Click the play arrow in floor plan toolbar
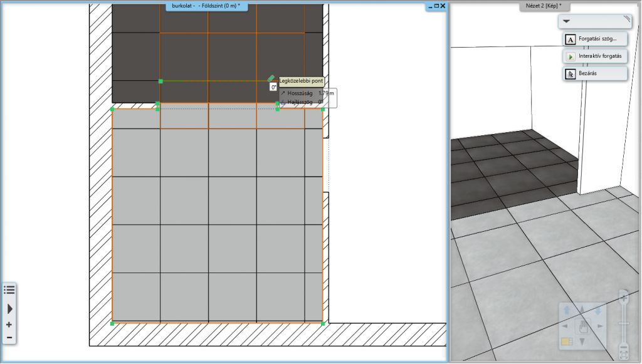This screenshot has width=642, height=364. pyautogui.click(x=10, y=309)
